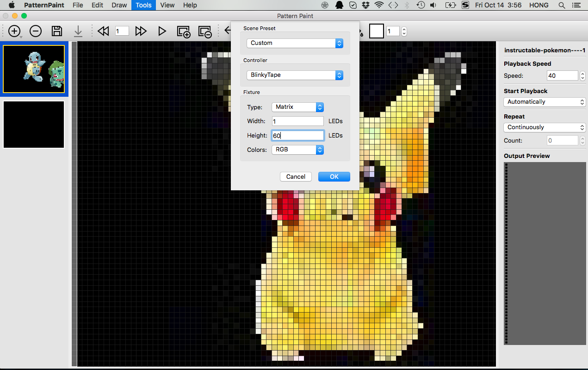The width and height of the screenshot is (588, 370).
Task: Click the Time Machine menu bar icon
Action: [421, 5]
